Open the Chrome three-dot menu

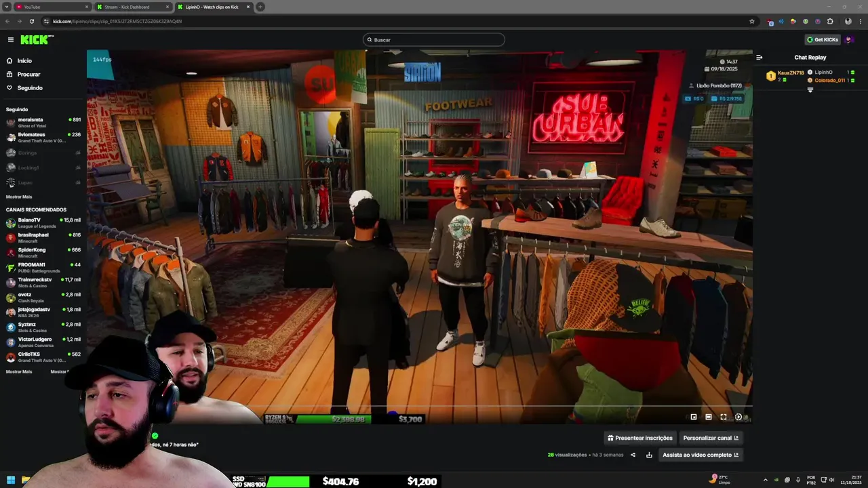pyautogui.click(x=860, y=21)
